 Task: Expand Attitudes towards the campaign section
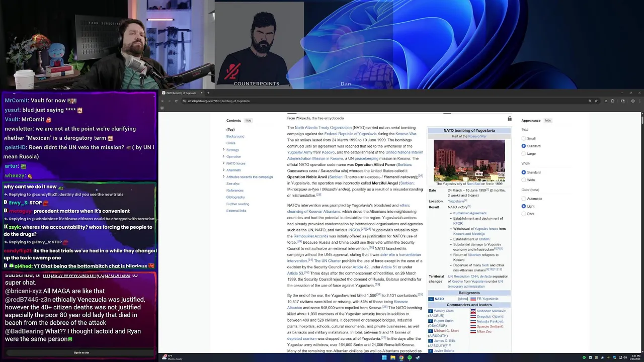[223, 176]
